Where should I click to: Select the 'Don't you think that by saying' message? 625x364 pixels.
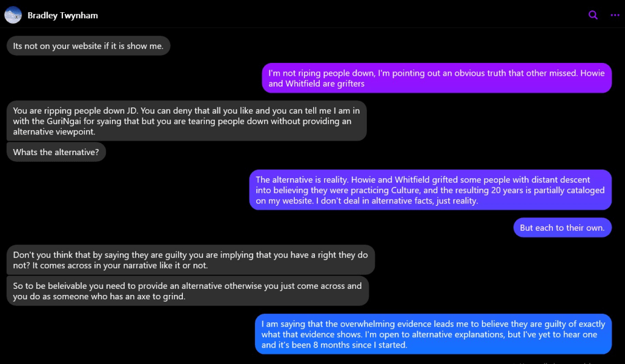(190, 260)
